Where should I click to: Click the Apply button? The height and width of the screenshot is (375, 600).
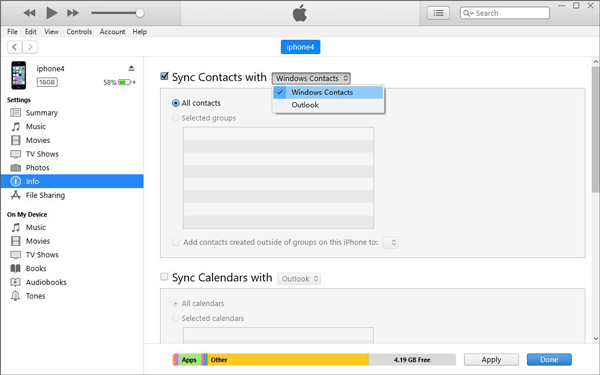click(x=491, y=360)
